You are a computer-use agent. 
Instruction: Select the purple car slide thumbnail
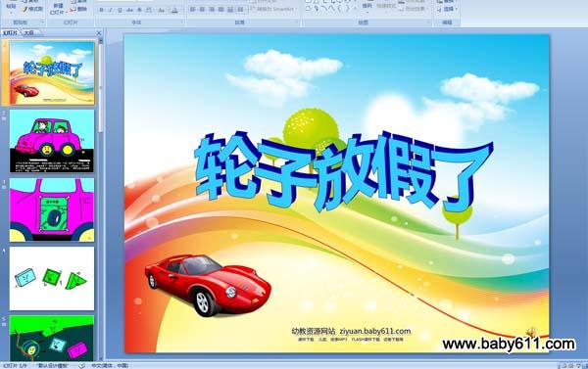(x=52, y=141)
